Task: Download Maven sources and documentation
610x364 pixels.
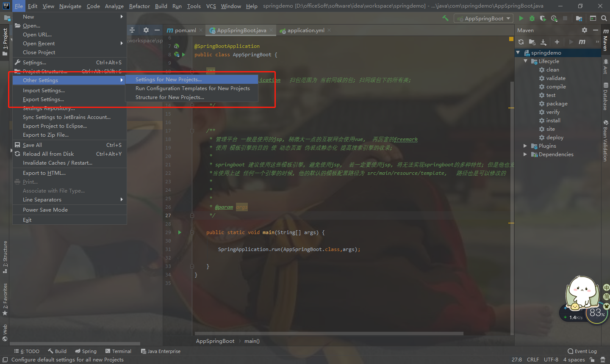Action: (544, 42)
